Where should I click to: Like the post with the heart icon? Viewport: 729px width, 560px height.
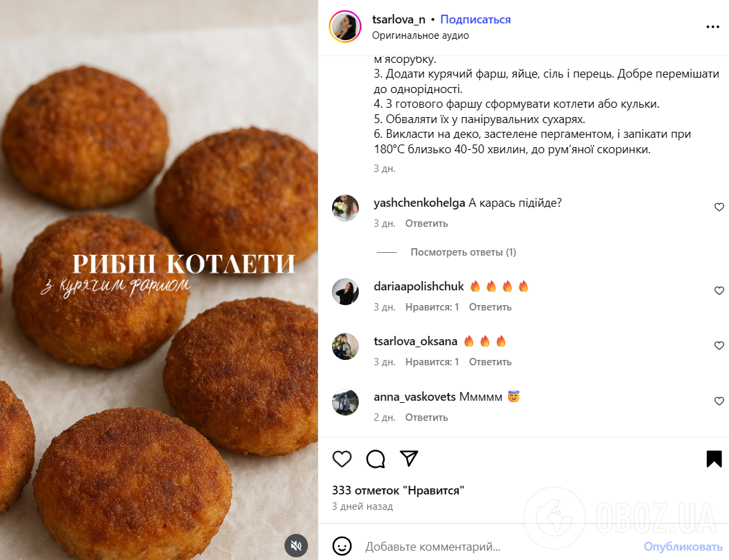[x=341, y=459]
